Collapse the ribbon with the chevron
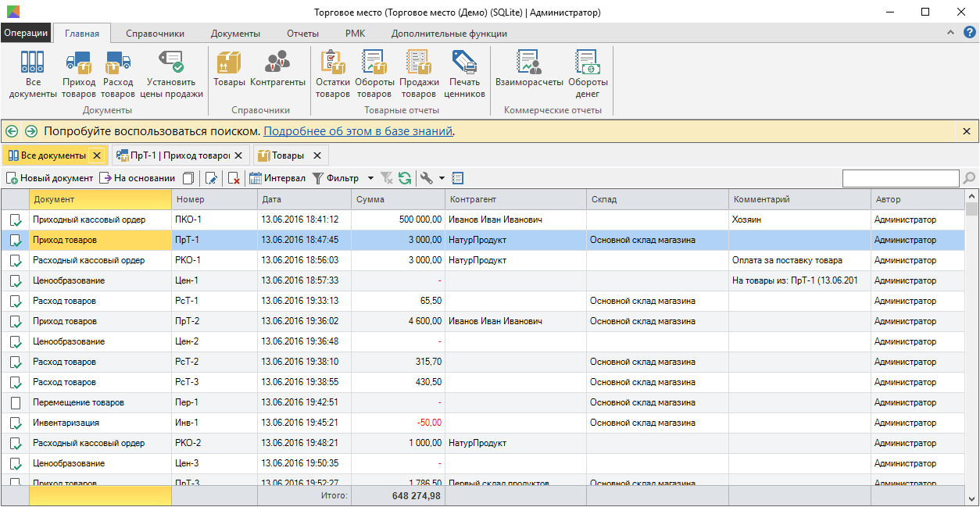 [x=951, y=33]
